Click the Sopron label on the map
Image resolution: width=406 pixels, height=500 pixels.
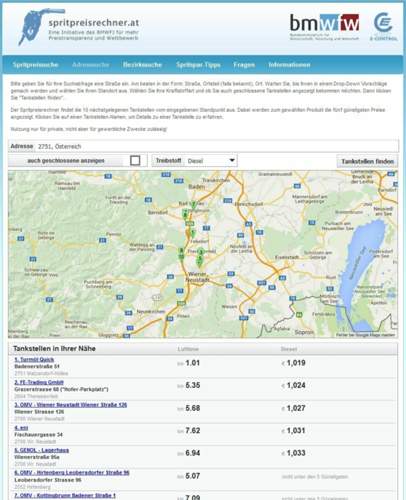tap(304, 332)
